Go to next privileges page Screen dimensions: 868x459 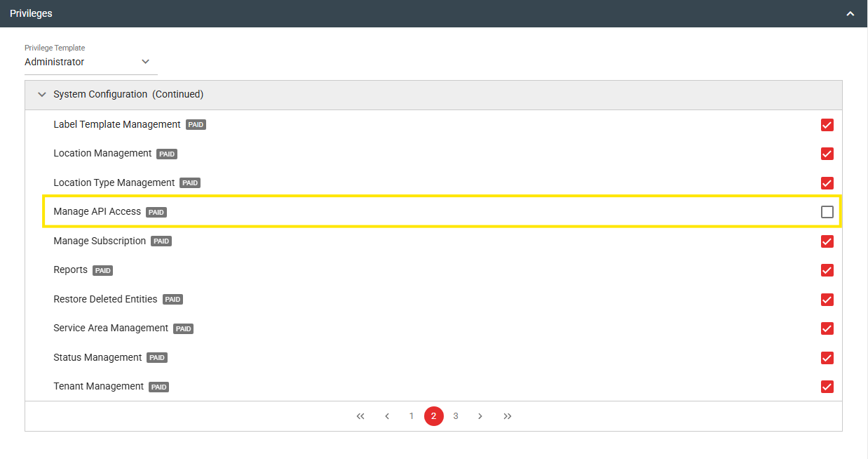pos(480,416)
